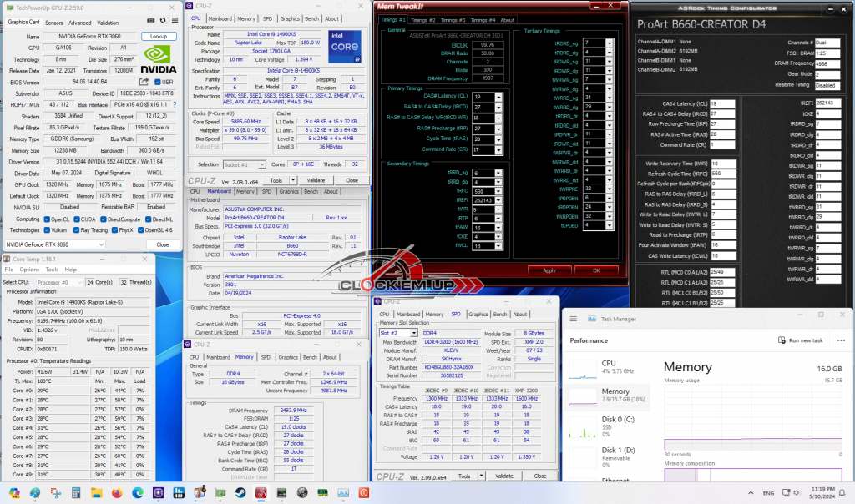The image size is (855, 504).
Task: Open Task Manager hamburger navigation icon
Action: click(x=573, y=319)
